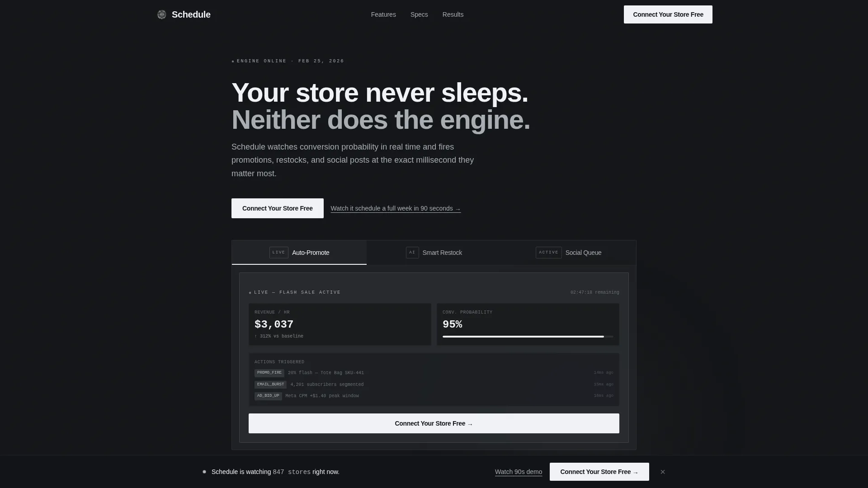
Task: Click the 'Your store never sleeps.' headline
Action: 380,93
